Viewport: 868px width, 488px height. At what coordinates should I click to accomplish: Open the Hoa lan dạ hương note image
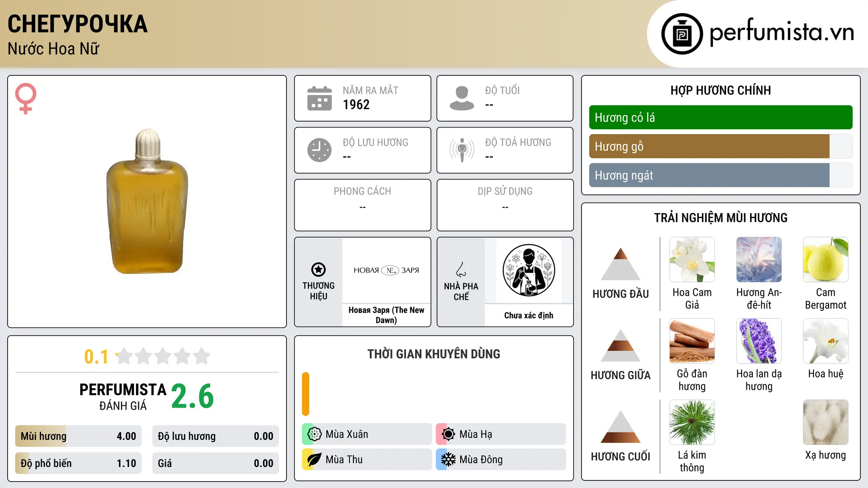point(759,341)
